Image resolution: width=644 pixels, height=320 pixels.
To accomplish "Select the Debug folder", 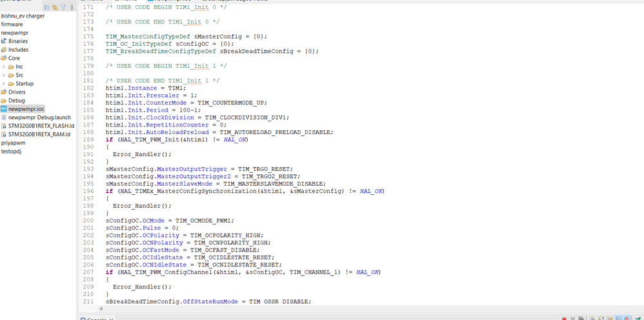I will (x=16, y=100).
